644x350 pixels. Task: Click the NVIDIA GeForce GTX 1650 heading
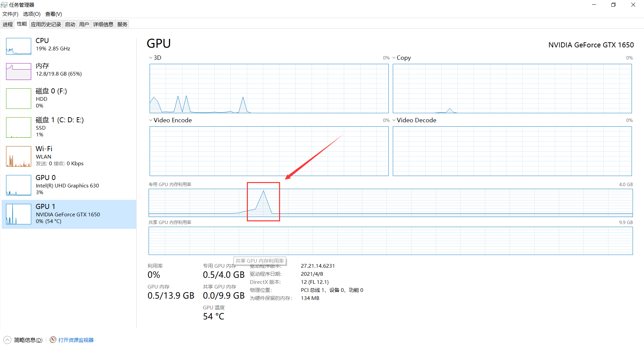coord(591,45)
